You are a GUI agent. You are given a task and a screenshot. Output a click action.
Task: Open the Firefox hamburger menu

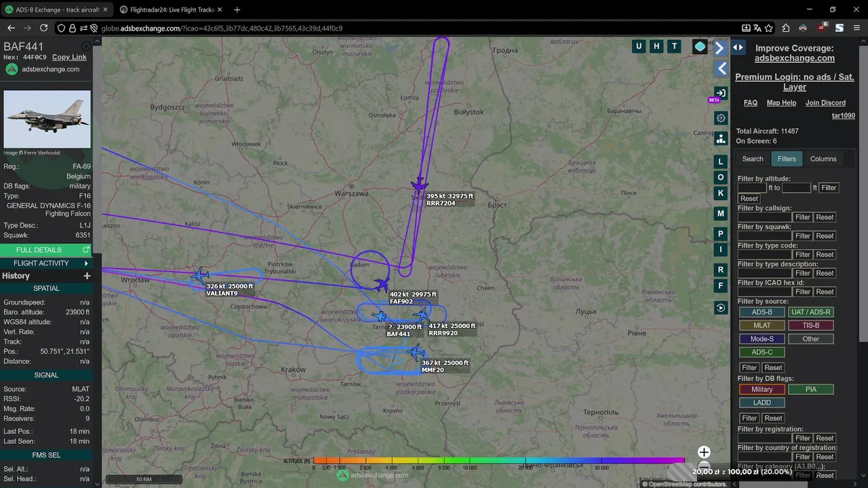[x=856, y=28]
